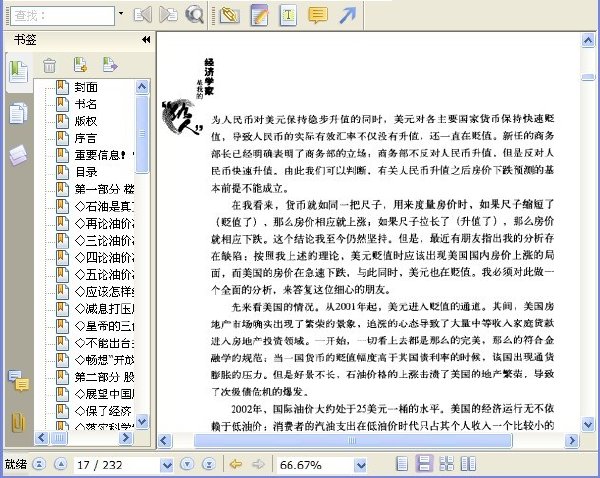Select the arrow drawing tool

pyautogui.click(x=347, y=15)
